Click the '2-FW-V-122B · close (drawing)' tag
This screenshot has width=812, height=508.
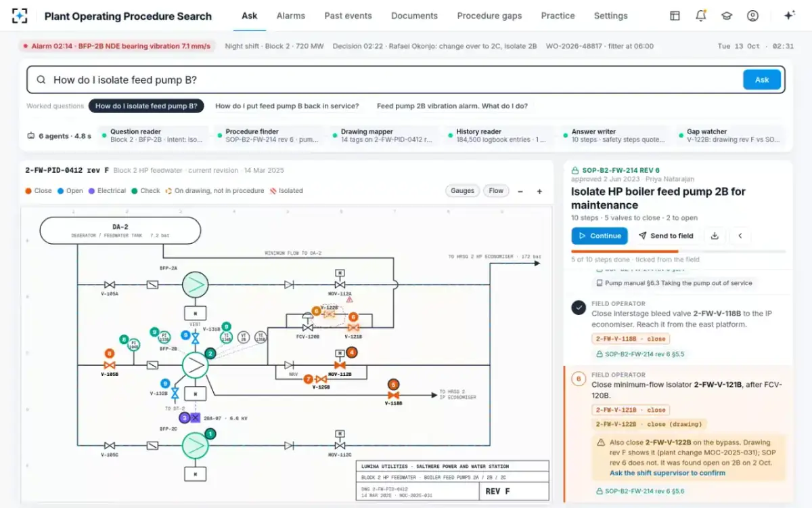pos(650,424)
